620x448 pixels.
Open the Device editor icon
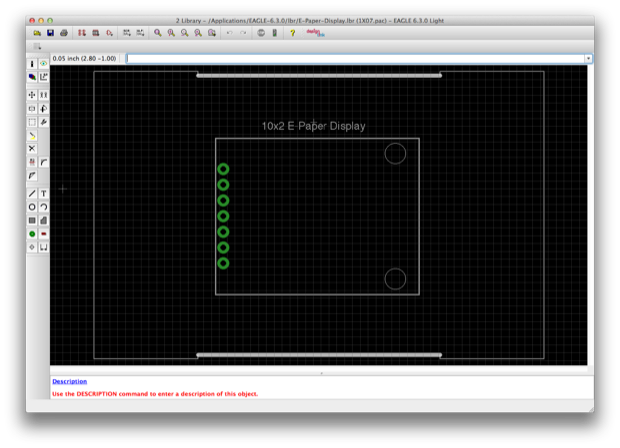pyautogui.click(x=82, y=33)
